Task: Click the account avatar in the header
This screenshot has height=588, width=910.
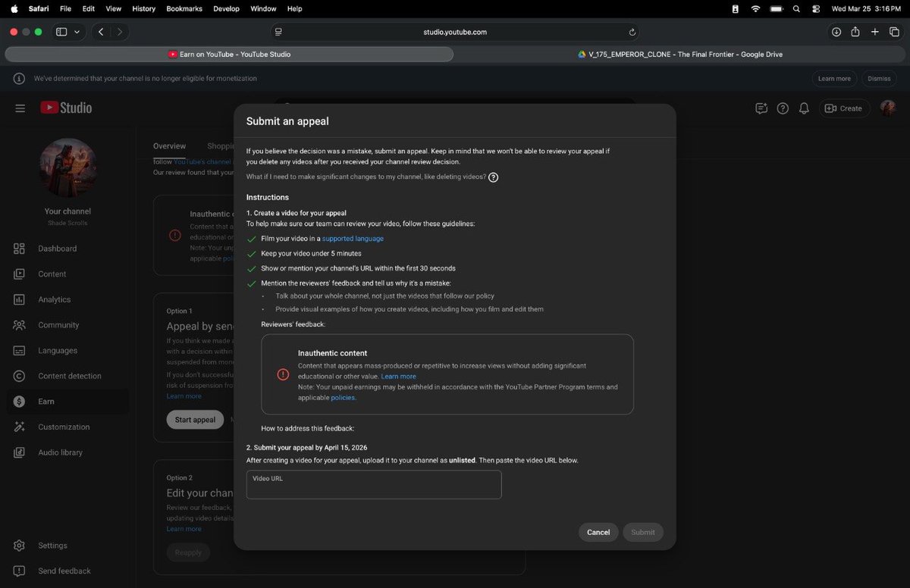Action: 887,108
